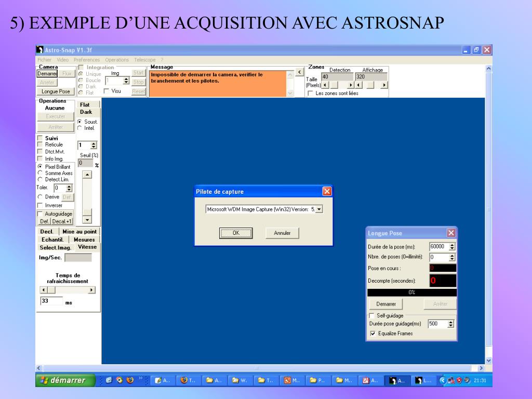
Task: Select Somme Axes detection mode
Action: [40, 173]
